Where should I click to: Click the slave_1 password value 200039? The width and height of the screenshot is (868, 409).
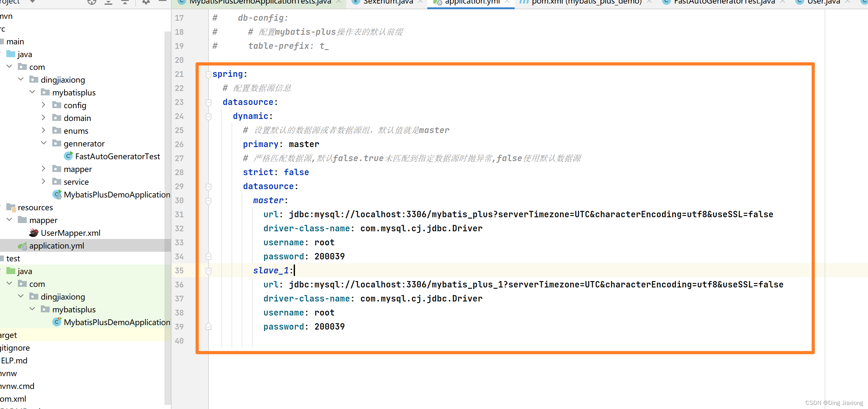click(x=329, y=327)
